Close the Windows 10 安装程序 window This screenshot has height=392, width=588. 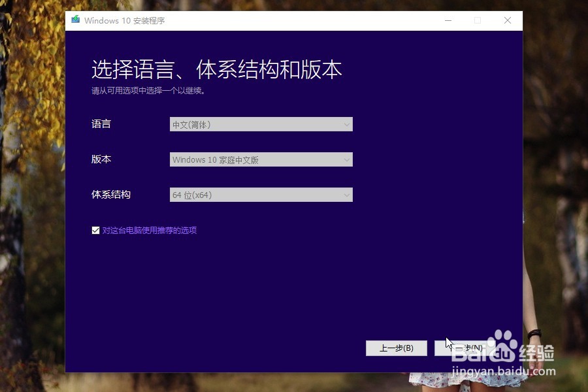click(x=508, y=20)
